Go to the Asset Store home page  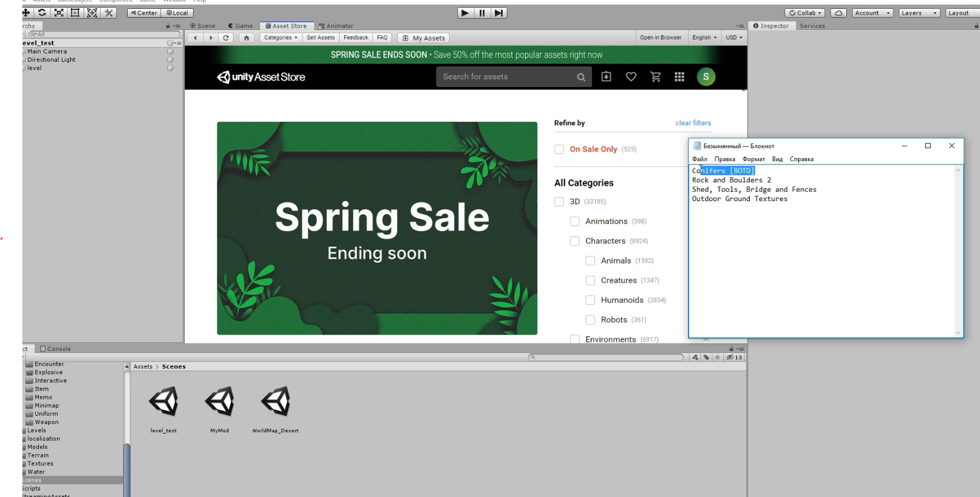coord(247,38)
